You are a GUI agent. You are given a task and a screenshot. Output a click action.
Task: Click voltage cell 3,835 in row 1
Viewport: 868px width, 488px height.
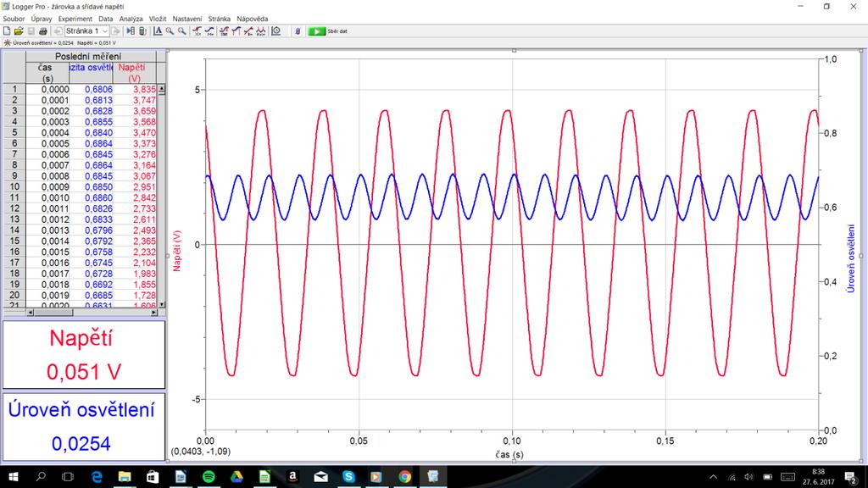(x=135, y=89)
